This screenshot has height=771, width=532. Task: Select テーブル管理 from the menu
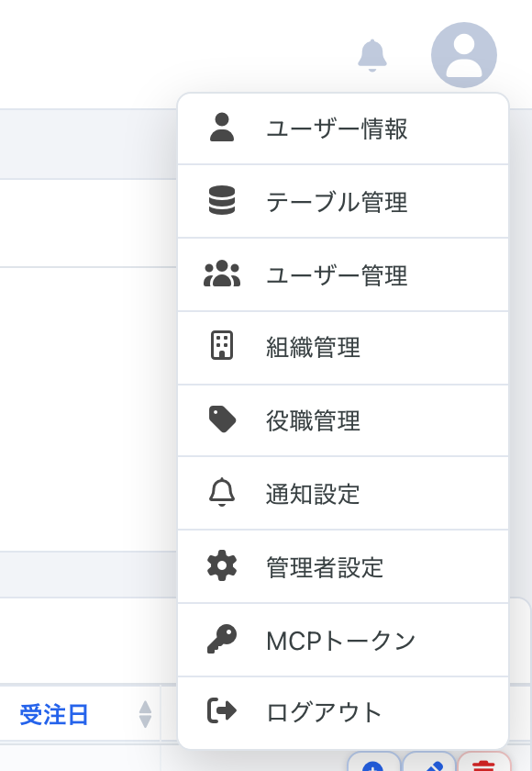pos(343,202)
